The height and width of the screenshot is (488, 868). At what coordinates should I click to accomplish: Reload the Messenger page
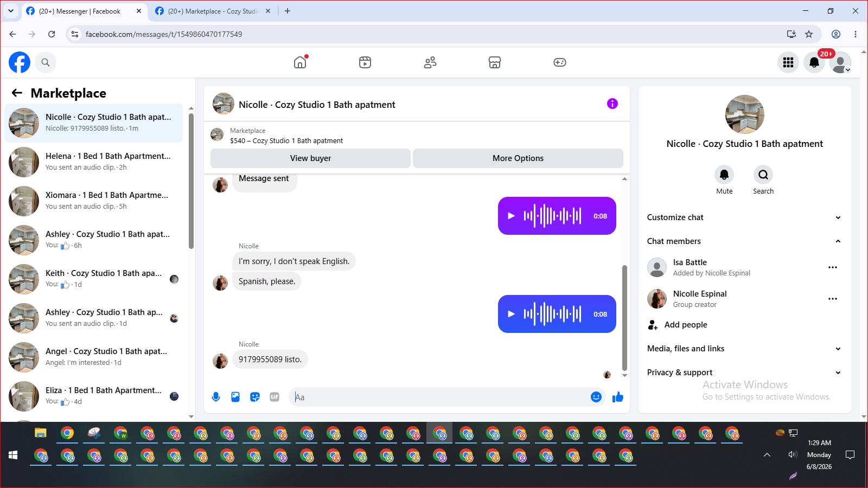[52, 34]
